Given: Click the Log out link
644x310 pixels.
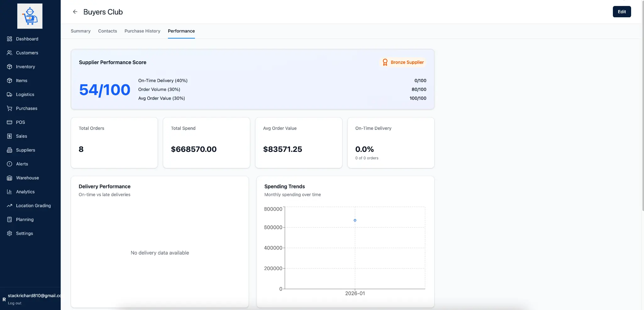Looking at the screenshot, I should tap(14, 303).
